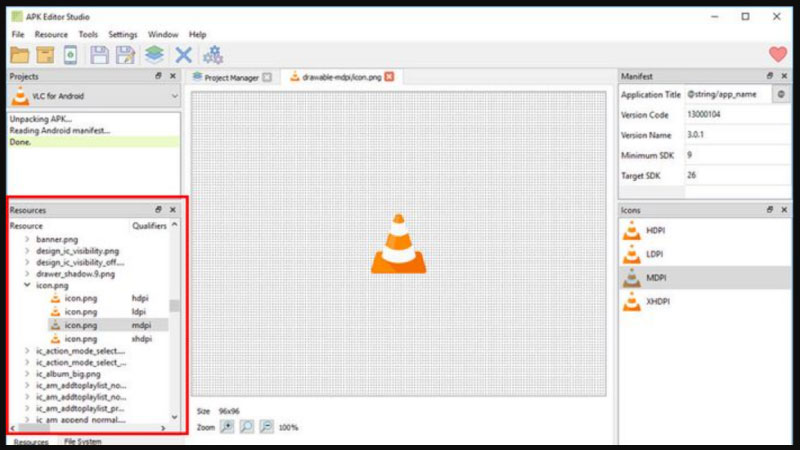Viewport: 800px width, 450px height.
Task: Open settings gears toolbar icon
Action: (x=213, y=55)
